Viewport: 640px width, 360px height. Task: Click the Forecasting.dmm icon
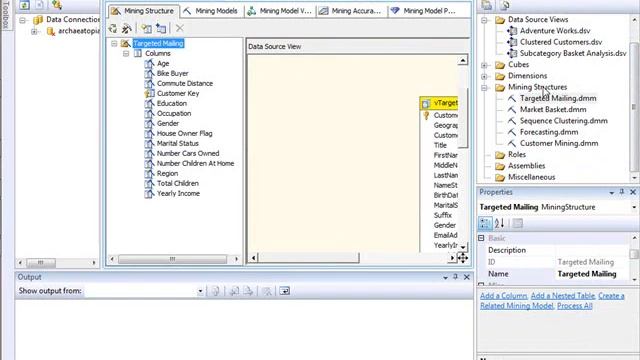(x=512, y=132)
